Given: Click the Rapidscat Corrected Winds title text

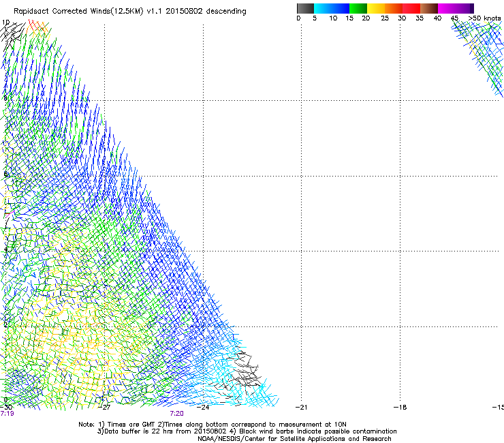Looking at the screenshot, I should coord(130,12).
